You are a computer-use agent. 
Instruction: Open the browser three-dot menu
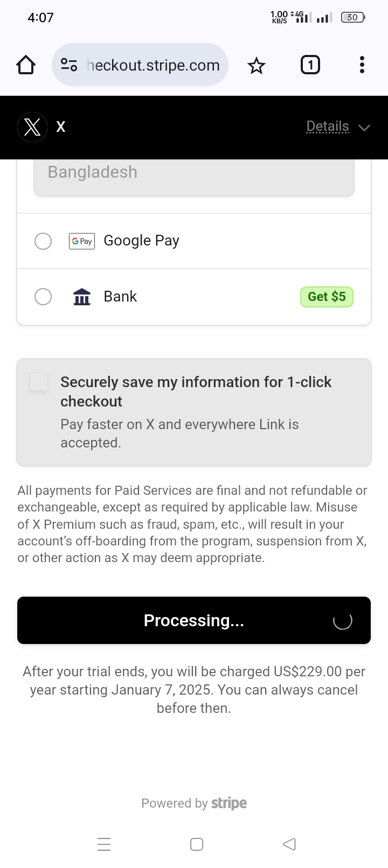[x=362, y=65]
